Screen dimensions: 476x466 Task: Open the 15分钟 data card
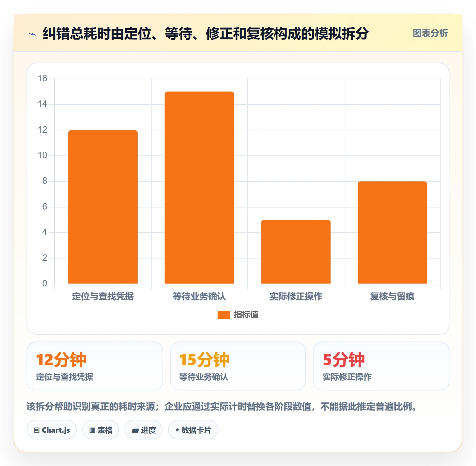pyautogui.click(x=238, y=366)
